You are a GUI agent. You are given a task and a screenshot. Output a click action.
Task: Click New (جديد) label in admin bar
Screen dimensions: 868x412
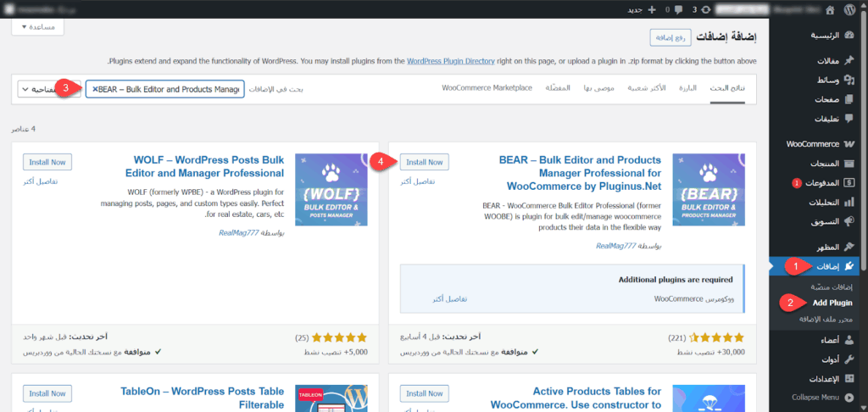pyautogui.click(x=635, y=9)
